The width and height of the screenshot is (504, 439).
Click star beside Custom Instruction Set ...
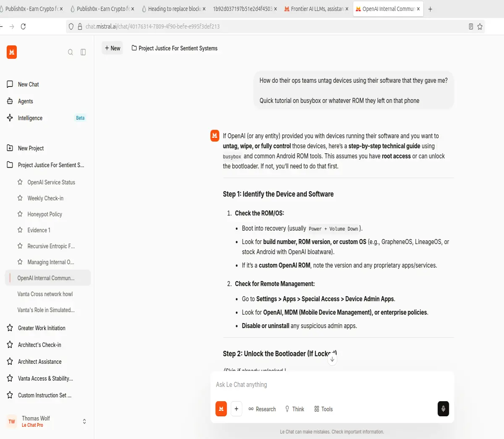pyautogui.click(x=10, y=395)
